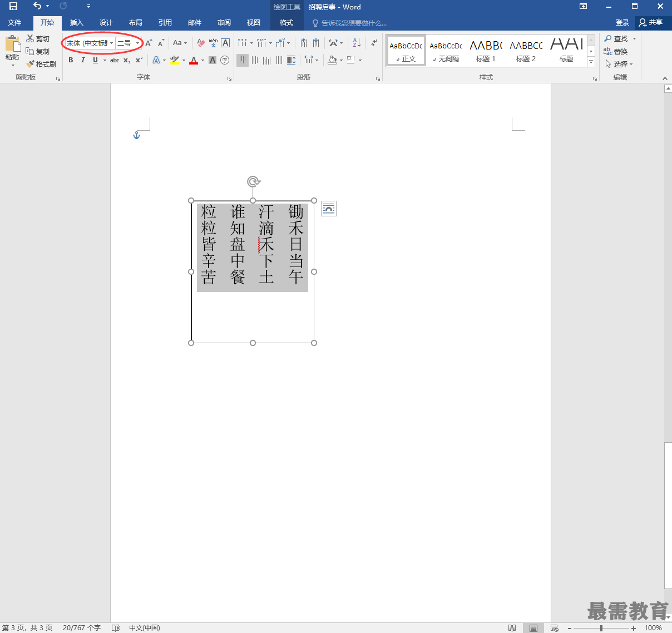Click the decrease indent icon
Screen dimensions: 672x633
point(304,43)
